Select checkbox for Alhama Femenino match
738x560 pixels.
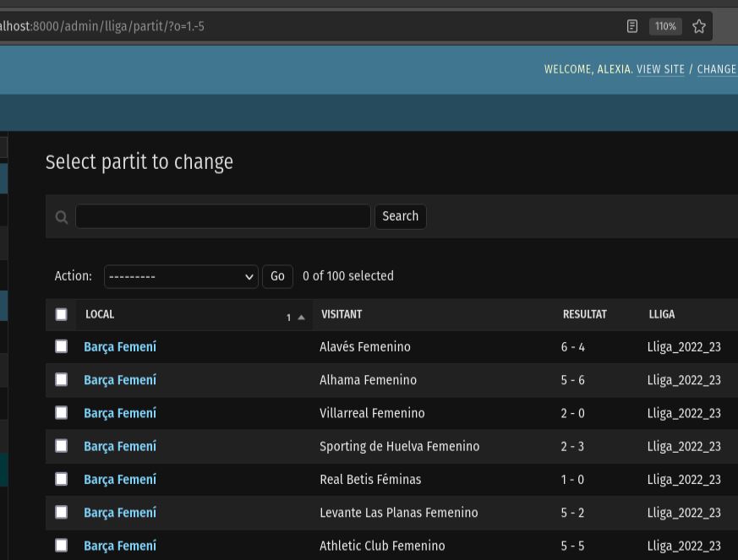click(61, 379)
